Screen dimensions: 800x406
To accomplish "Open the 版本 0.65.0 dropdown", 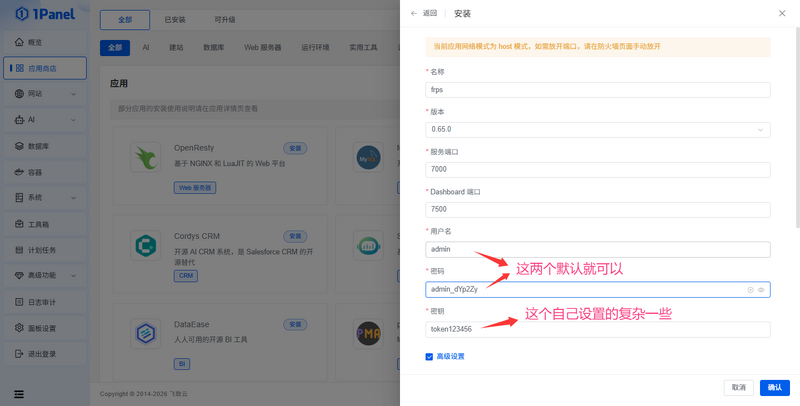I will (x=597, y=129).
